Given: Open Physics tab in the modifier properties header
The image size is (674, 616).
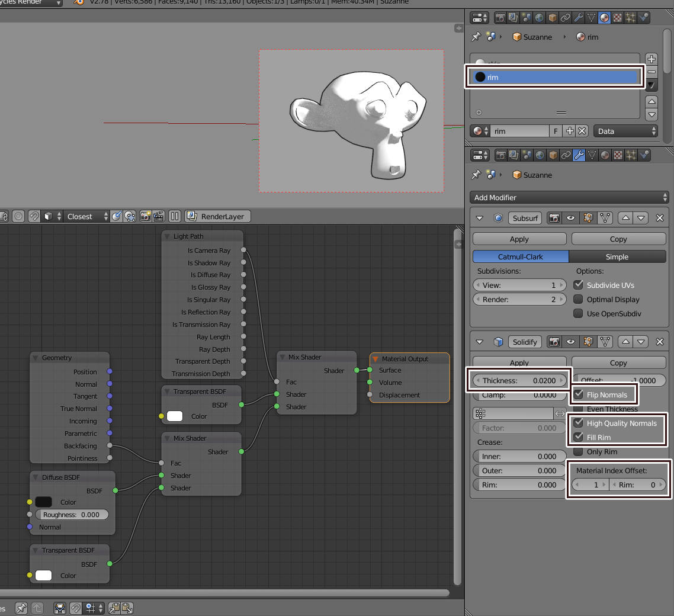Looking at the screenshot, I should pyautogui.click(x=644, y=155).
